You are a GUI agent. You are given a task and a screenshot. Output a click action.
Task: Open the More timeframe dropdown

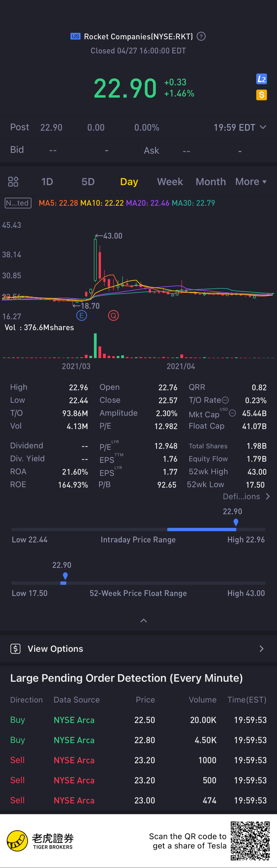coord(251,182)
